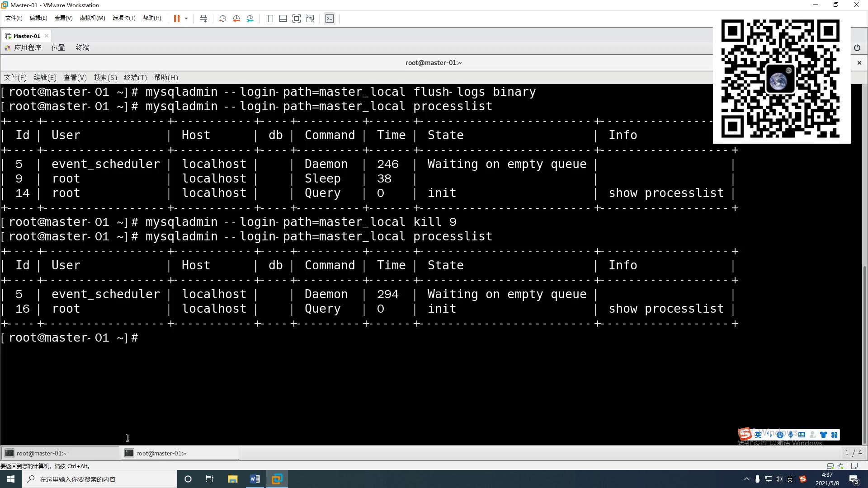Open VMware 虚拟机(M) menu
The height and width of the screenshot is (488, 868).
coord(92,18)
